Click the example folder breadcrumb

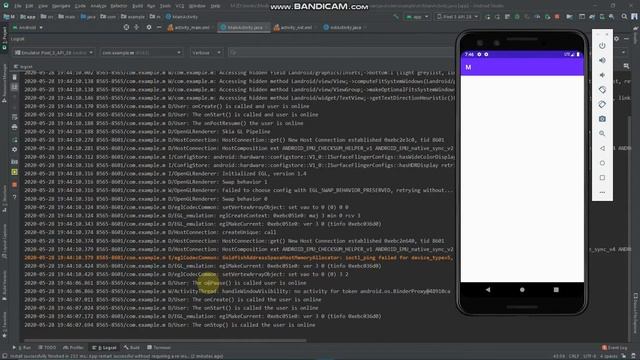point(133,17)
